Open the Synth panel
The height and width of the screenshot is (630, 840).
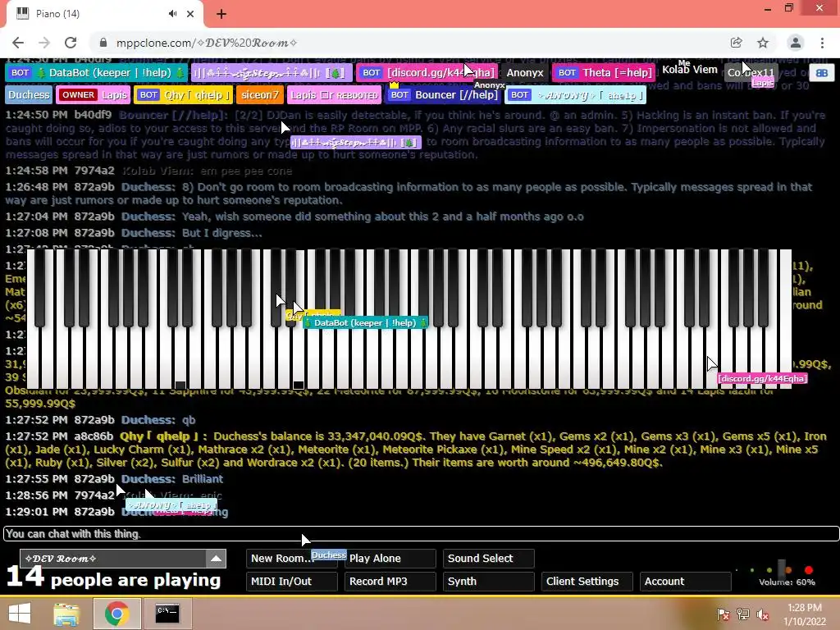[489, 582]
